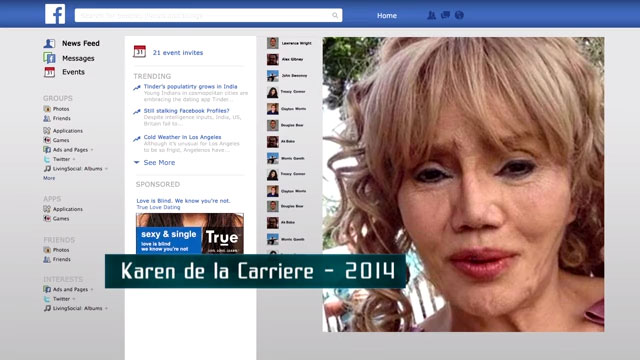Click the Facebook search input field
Image resolution: width=640 pixels, height=360 pixels.
(208, 16)
